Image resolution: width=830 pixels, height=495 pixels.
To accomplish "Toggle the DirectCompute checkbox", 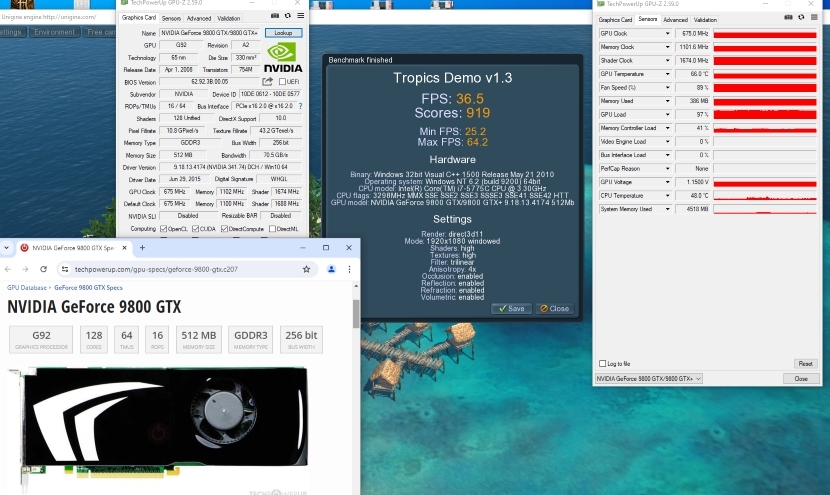I will pyautogui.click(x=224, y=229).
